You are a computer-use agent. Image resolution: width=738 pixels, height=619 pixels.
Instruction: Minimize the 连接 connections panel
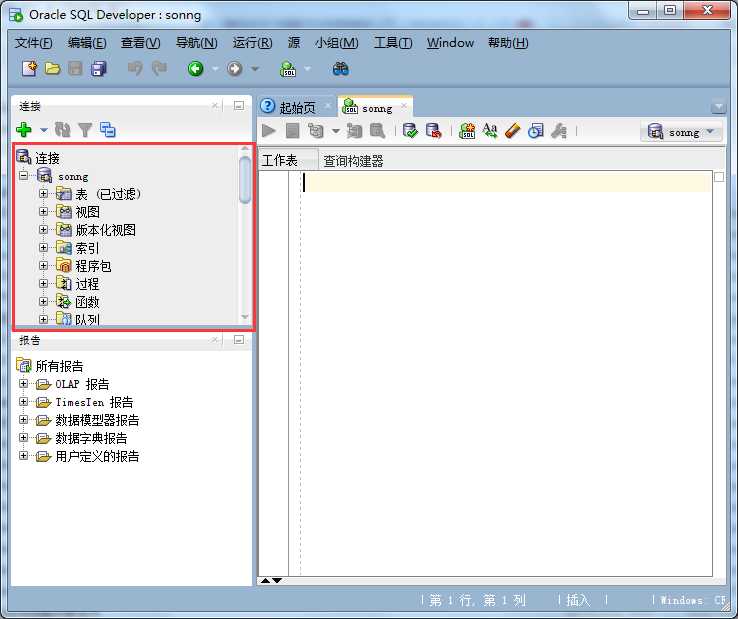[x=239, y=106]
